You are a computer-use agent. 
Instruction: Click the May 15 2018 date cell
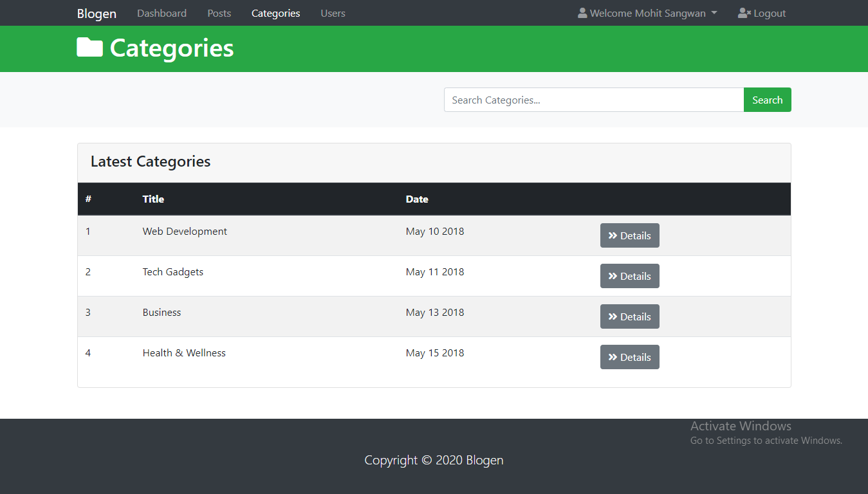click(x=435, y=352)
